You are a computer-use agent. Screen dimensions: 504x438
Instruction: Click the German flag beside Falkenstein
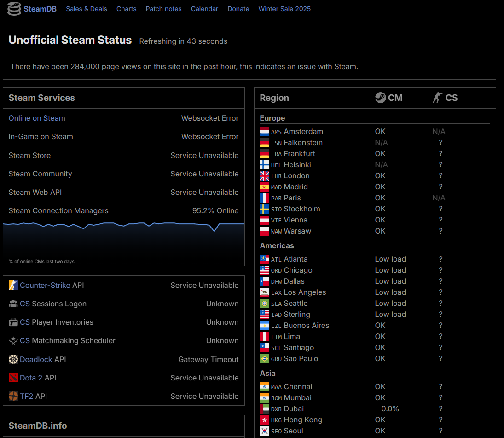[265, 142]
